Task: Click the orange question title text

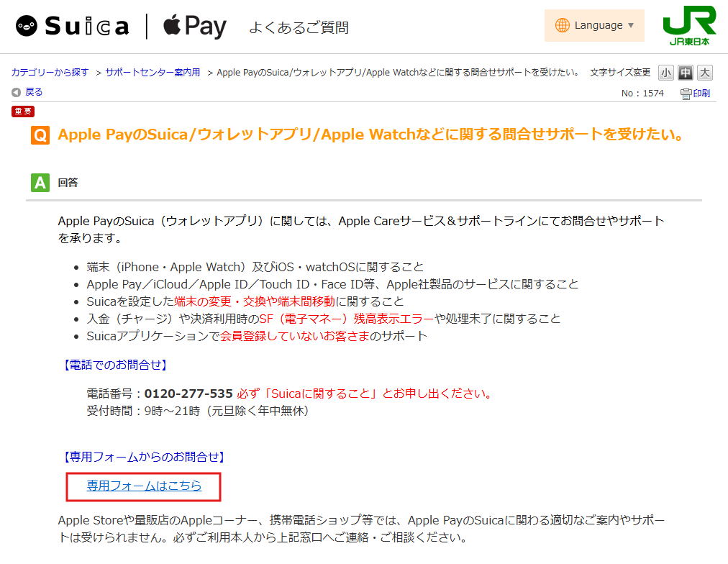Action: 371,135
